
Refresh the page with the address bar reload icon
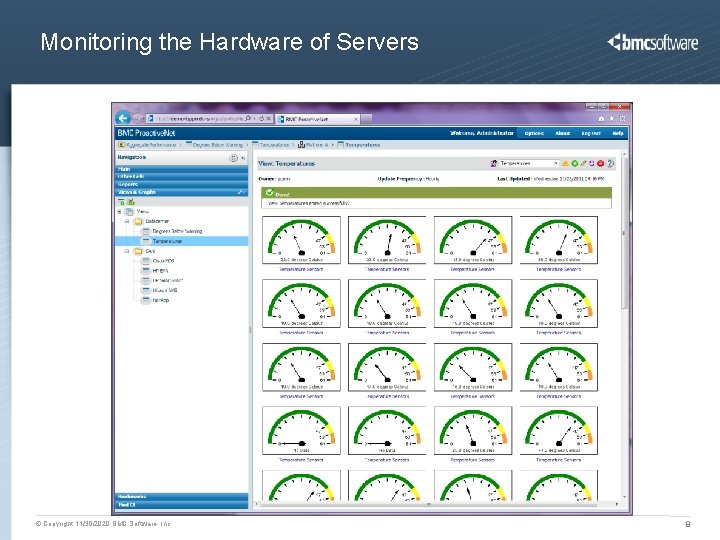point(261,118)
